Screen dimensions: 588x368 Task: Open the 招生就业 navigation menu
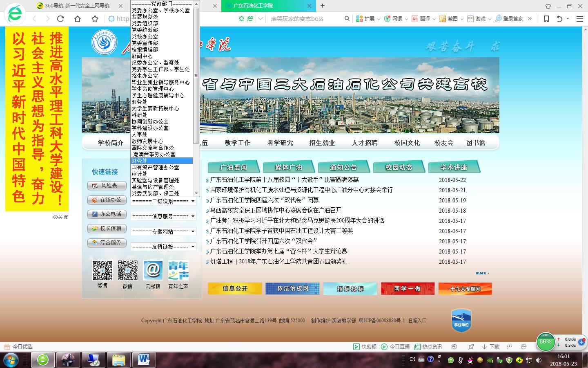click(322, 143)
